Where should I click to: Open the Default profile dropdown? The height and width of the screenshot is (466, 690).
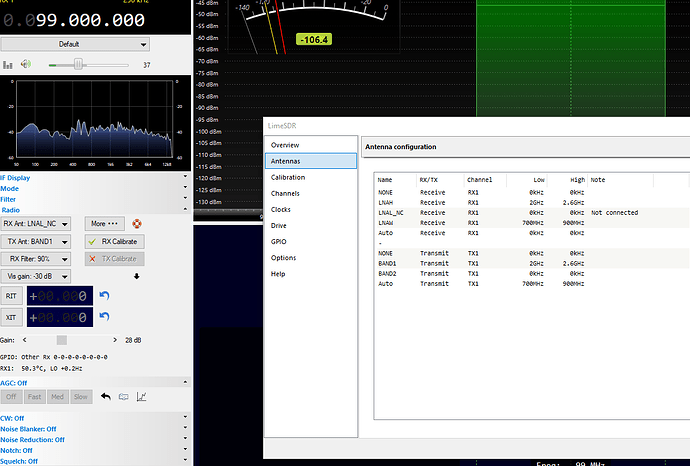(x=75, y=44)
